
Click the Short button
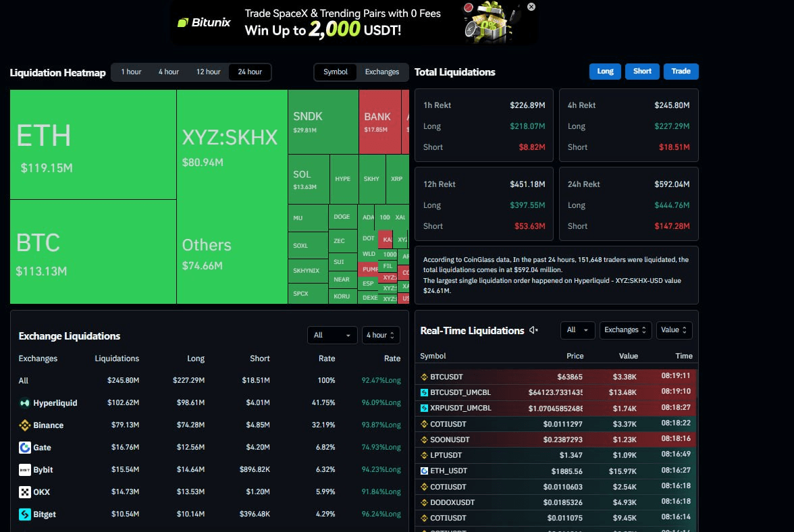(642, 72)
